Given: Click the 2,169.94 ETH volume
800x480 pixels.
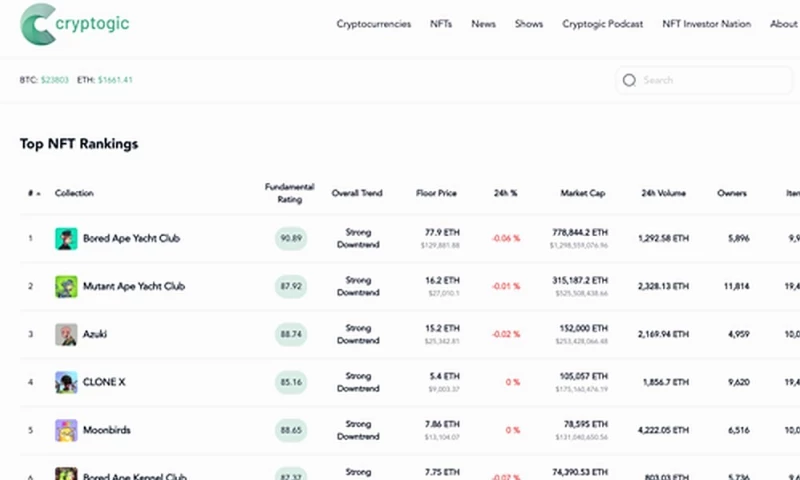Looking at the screenshot, I should click(x=663, y=334).
